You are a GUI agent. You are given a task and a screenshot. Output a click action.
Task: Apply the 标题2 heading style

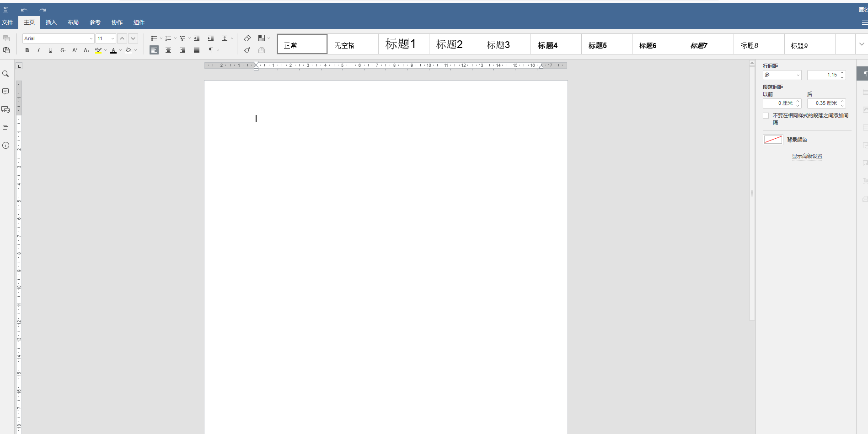point(455,44)
